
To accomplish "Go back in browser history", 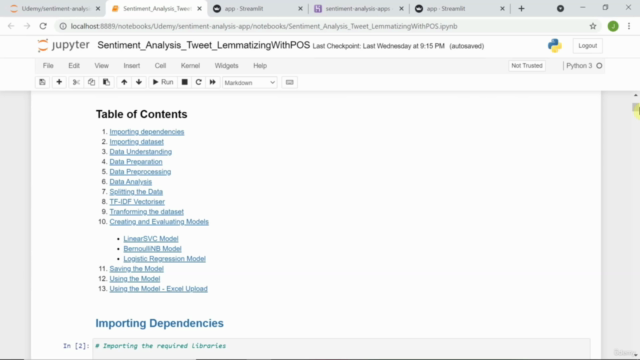I will click(11, 26).
